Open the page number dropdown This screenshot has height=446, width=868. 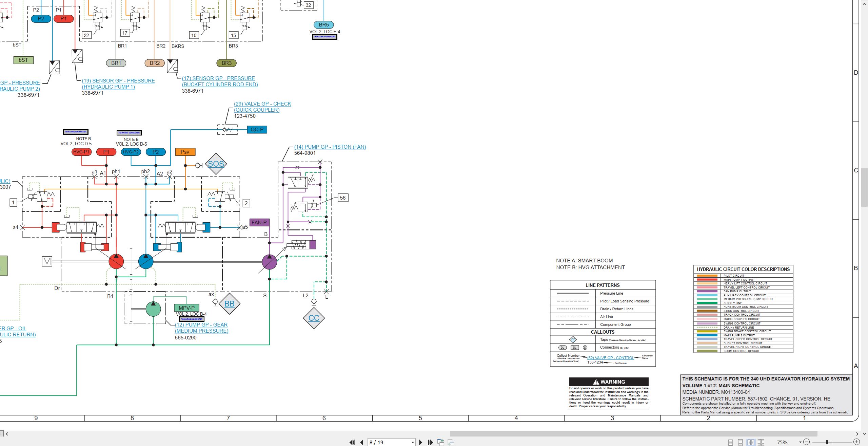[x=413, y=443]
